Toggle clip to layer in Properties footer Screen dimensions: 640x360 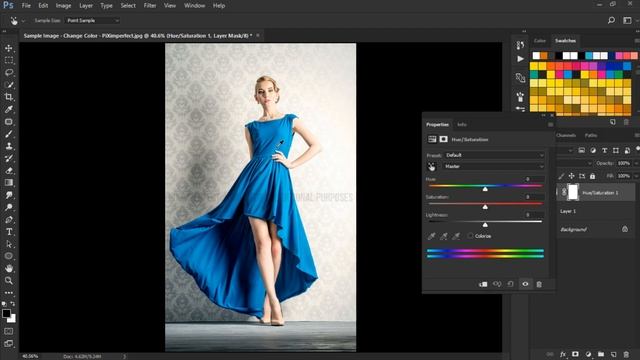pyautogui.click(x=483, y=284)
